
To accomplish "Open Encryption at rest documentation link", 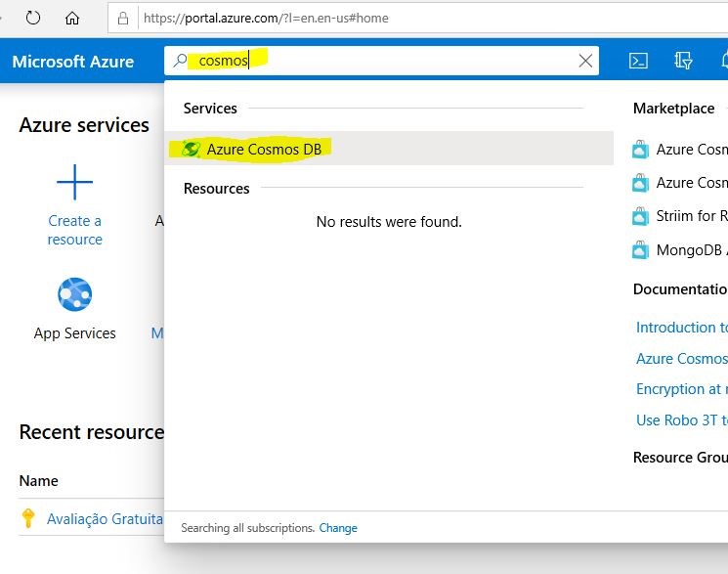I will (x=681, y=389).
